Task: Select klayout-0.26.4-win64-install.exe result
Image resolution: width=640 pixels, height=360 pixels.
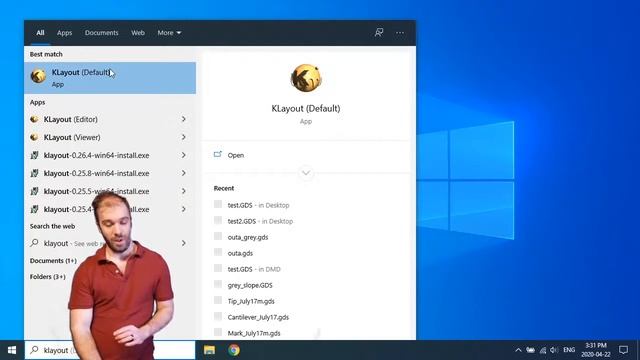Action: point(96,156)
